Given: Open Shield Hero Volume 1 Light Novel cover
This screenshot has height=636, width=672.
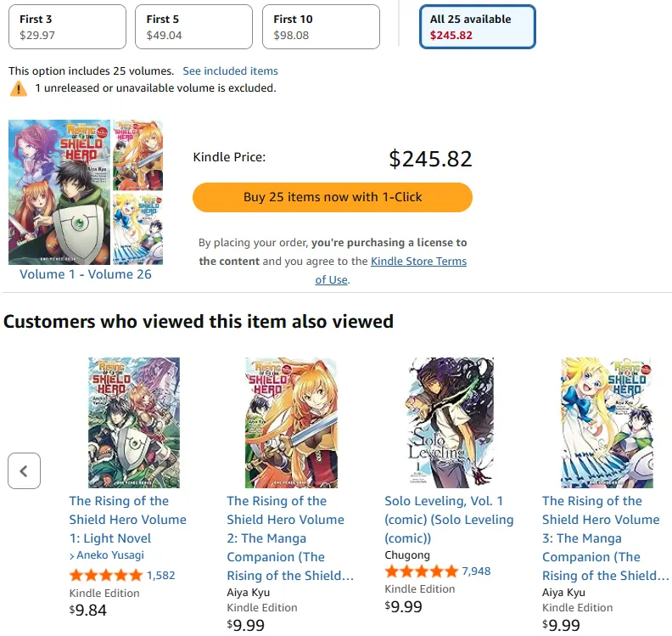Looking at the screenshot, I should pos(134,423).
